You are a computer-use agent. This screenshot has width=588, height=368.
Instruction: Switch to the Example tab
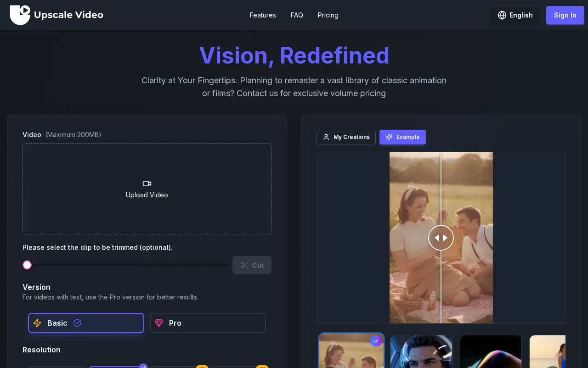pos(402,137)
